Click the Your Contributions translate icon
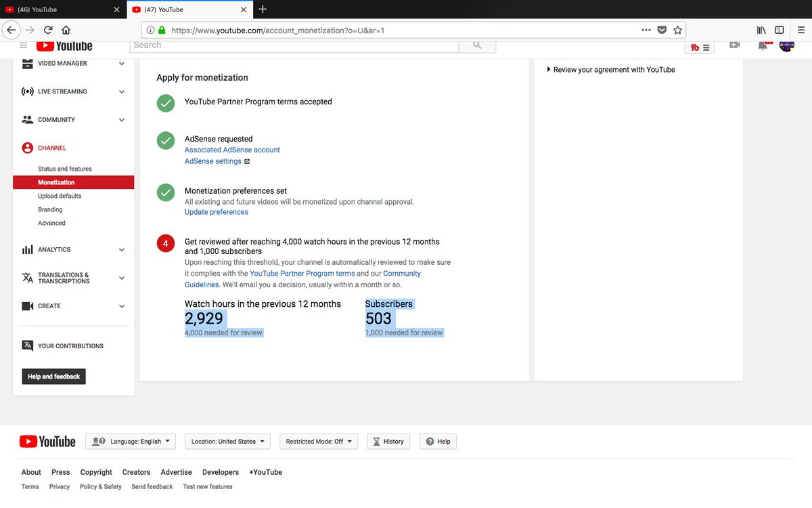This screenshot has width=812, height=508. [27, 345]
